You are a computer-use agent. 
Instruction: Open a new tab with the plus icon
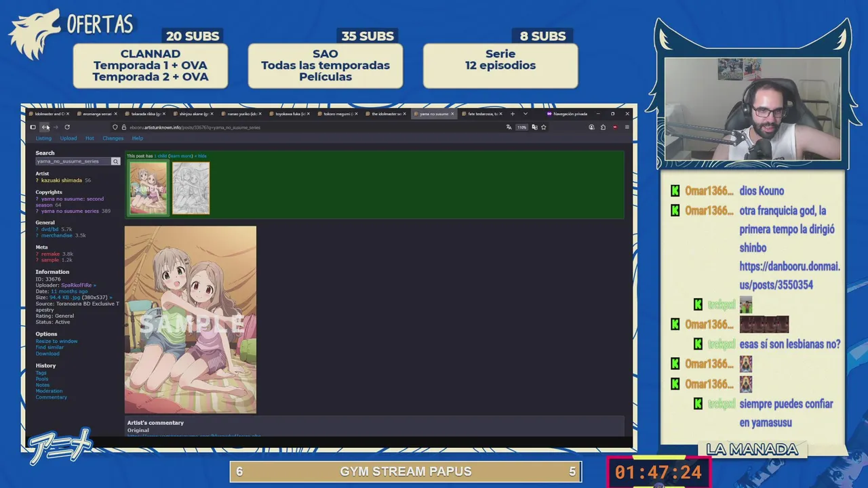pyautogui.click(x=513, y=114)
